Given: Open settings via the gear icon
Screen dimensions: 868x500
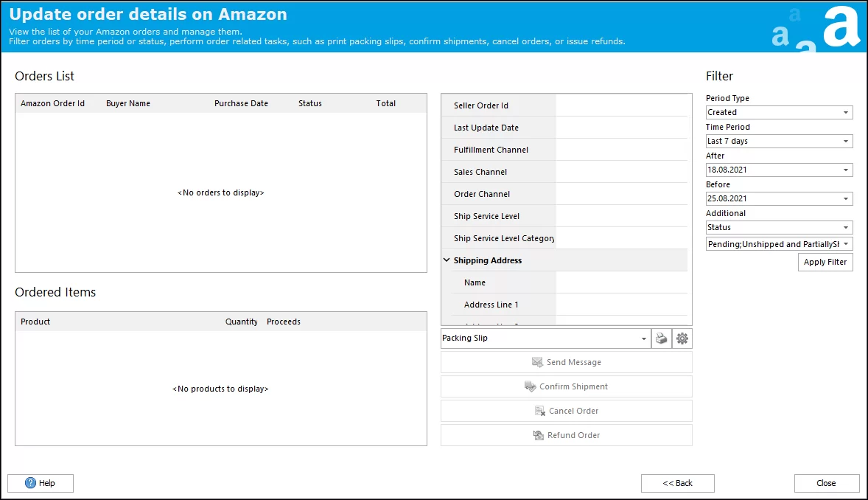Looking at the screenshot, I should 682,338.
